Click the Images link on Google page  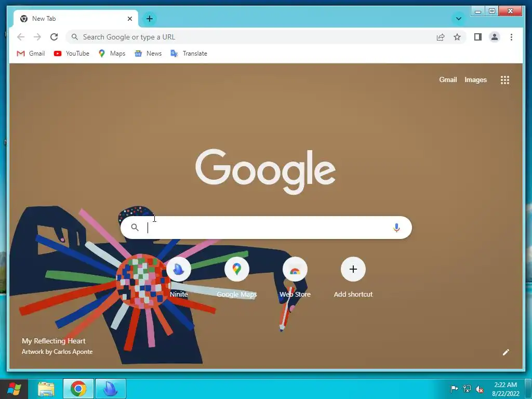click(475, 79)
